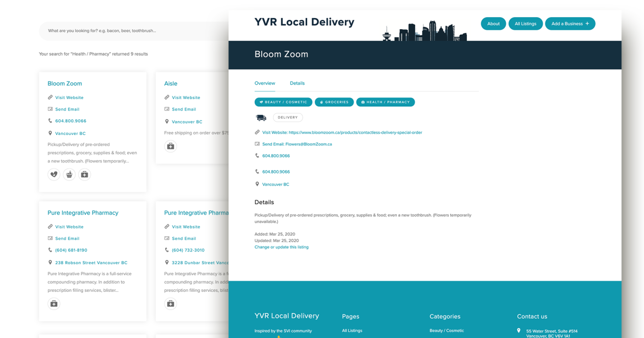Image resolution: width=644 pixels, height=338 pixels.
Task: Select the Overview tab
Action: [265, 84]
